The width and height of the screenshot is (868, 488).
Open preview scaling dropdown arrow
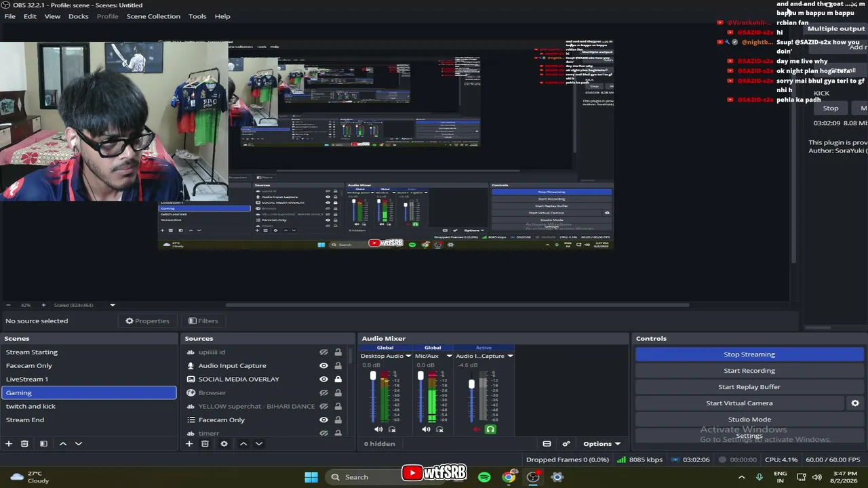[113, 305]
